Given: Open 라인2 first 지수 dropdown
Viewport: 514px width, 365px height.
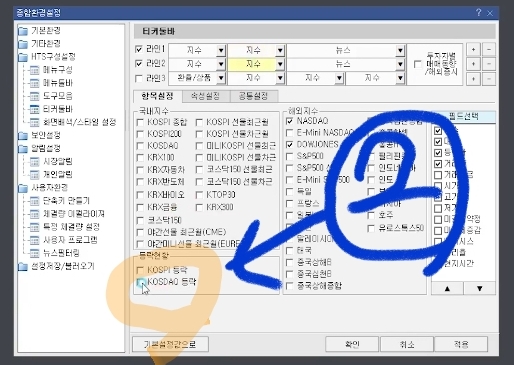Looking at the screenshot, I should click(221, 64).
